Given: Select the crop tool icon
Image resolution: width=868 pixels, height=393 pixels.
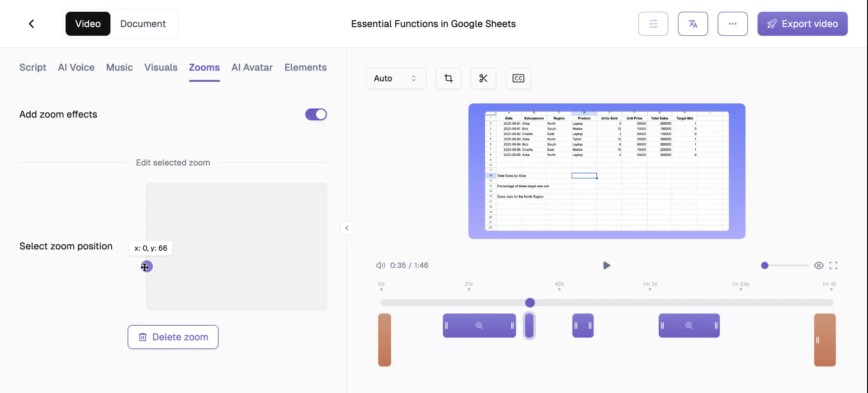Looking at the screenshot, I should (x=448, y=79).
